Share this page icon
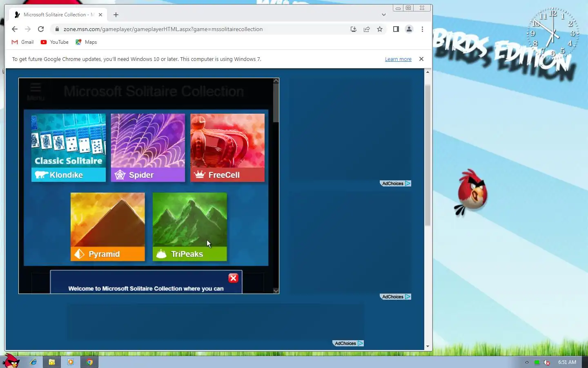The height and width of the screenshot is (368, 588). point(367,29)
